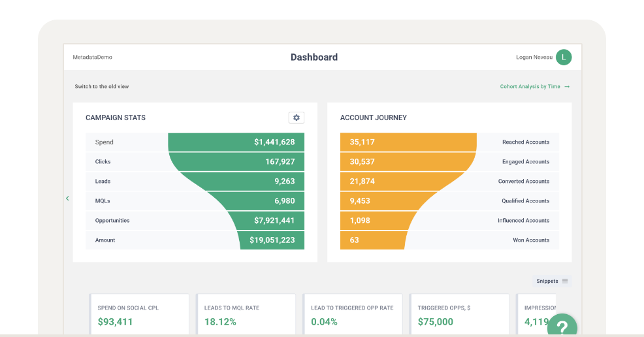The width and height of the screenshot is (644, 337).
Task: Expand left sidebar chevron arrow
Action: point(67,199)
